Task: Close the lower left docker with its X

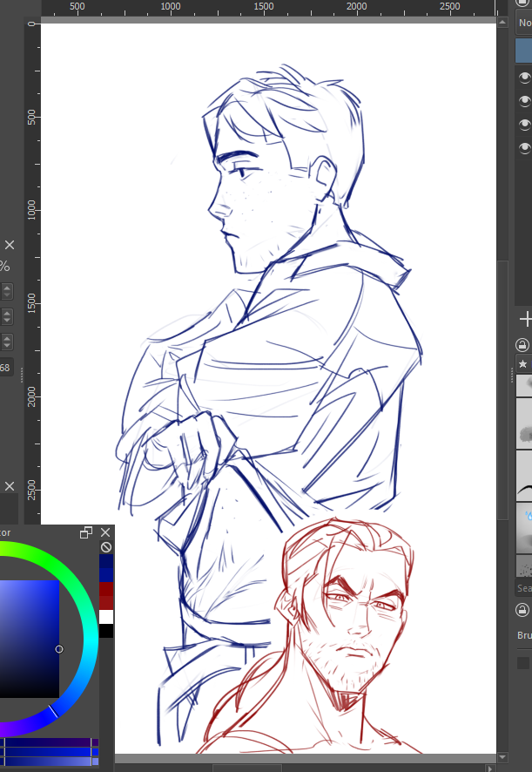Action: tap(10, 486)
